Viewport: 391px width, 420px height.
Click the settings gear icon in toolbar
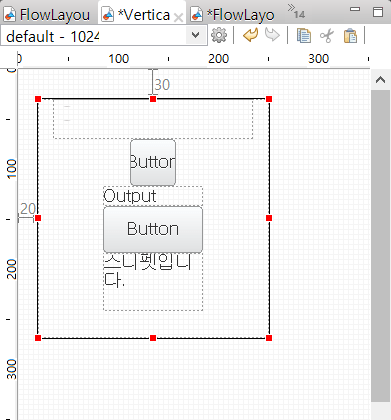point(219,35)
